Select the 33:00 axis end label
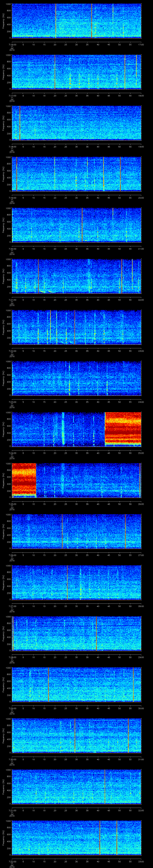The width and height of the screenshot is (153, 868). click(x=141, y=861)
